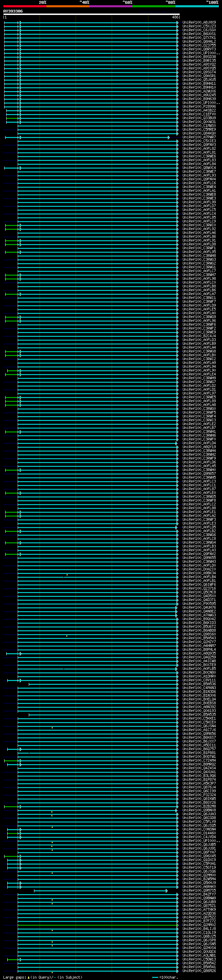Select the UniRef100_Q2MM02 entry

[199, 925]
